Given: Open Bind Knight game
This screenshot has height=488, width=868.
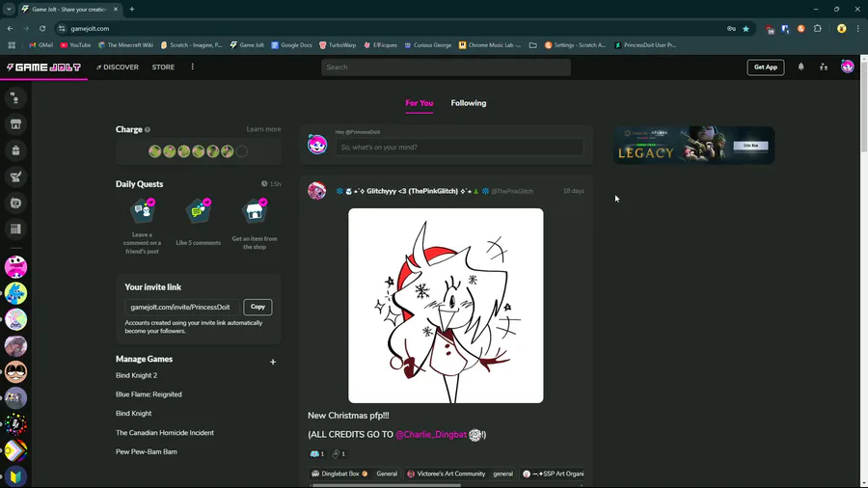Looking at the screenshot, I should pos(133,414).
